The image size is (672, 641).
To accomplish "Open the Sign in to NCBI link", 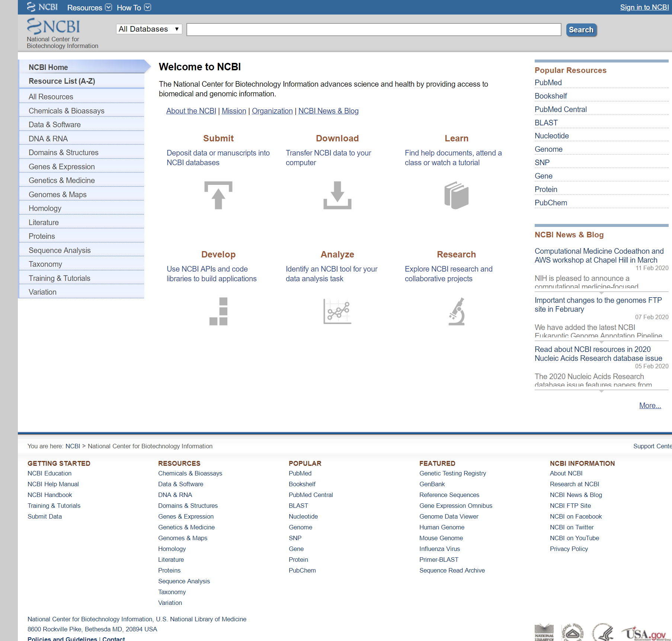I will point(644,7).
